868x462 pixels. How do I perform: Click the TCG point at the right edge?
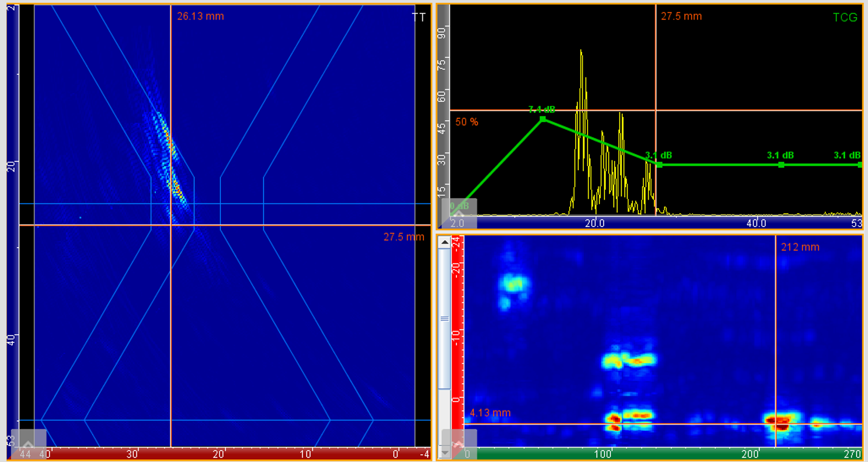pos(859,164)
